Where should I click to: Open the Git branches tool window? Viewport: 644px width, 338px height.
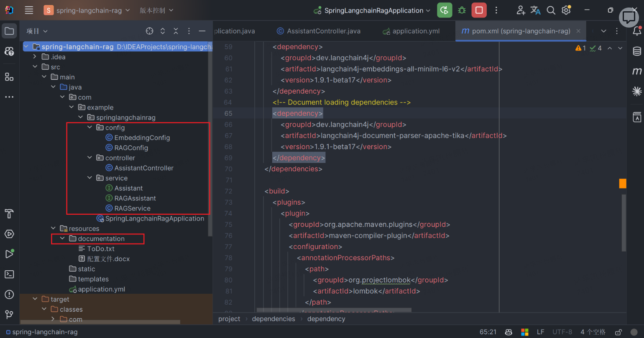(x=9, y=314)
